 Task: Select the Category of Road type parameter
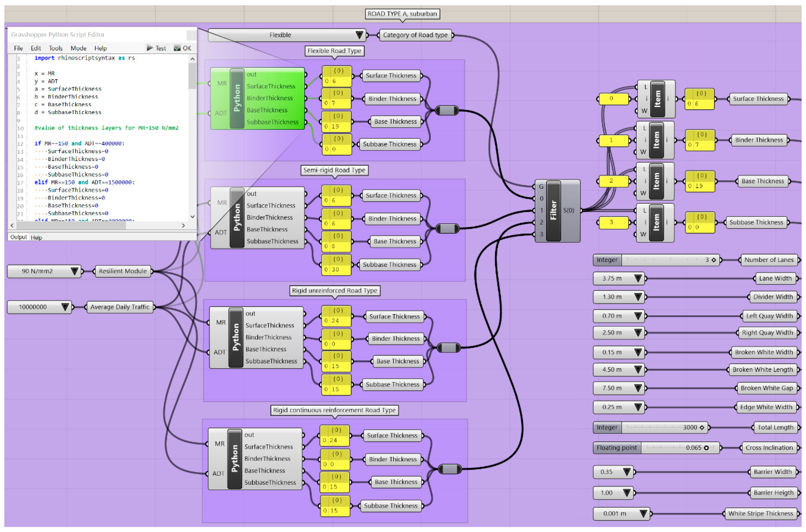415,35
